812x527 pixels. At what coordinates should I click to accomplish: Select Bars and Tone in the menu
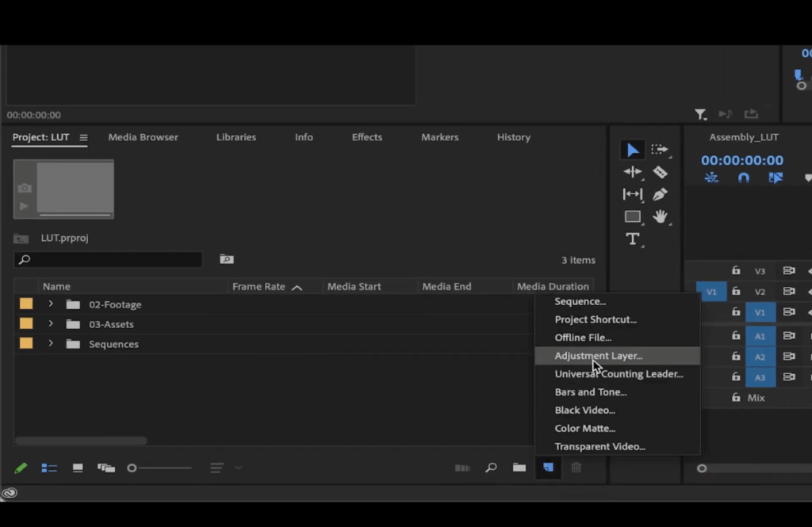[x=590, y=391]
